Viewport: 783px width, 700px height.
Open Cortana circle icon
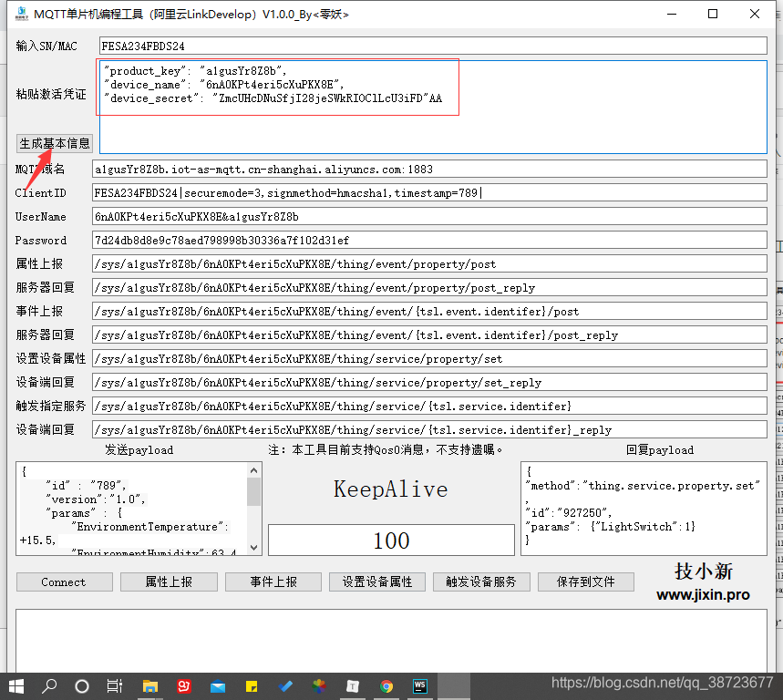click(x=82, y=686)
